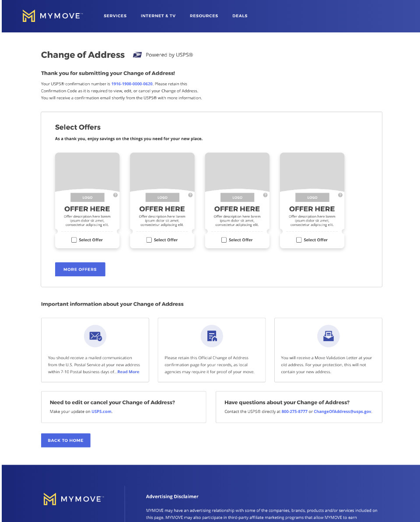
Task: Click the confirmation number 1916-1900-0000-0620
Action: point(132,84)
